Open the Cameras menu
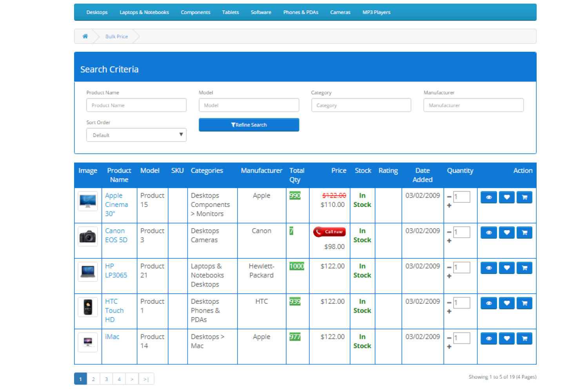This screenshot has width=588, height=392. coord(340,12)
